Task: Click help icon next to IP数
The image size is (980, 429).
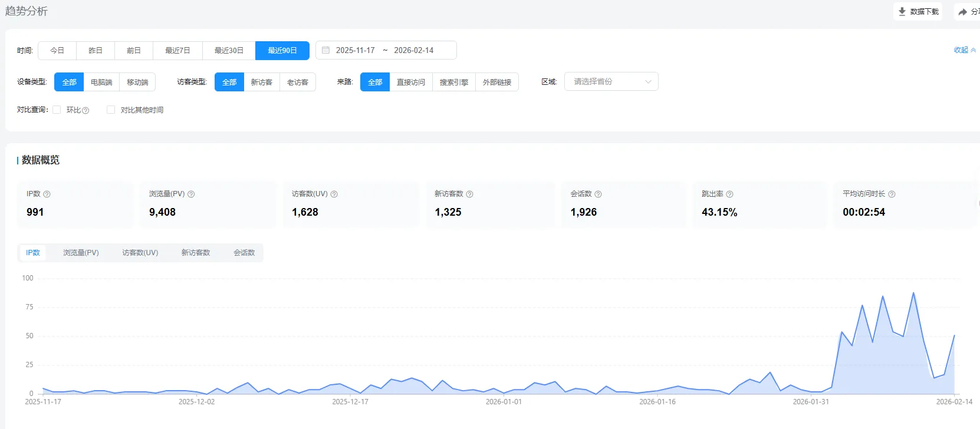Action: 47,194
